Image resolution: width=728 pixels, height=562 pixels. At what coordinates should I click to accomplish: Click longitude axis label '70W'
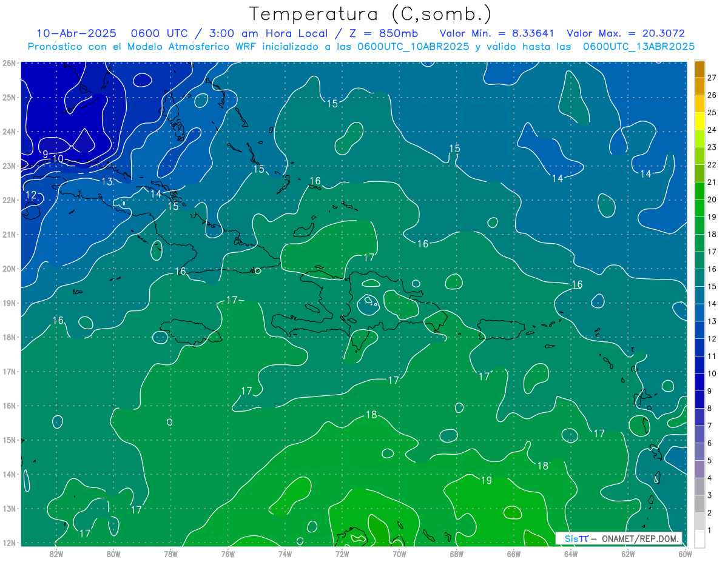(399, 554)
